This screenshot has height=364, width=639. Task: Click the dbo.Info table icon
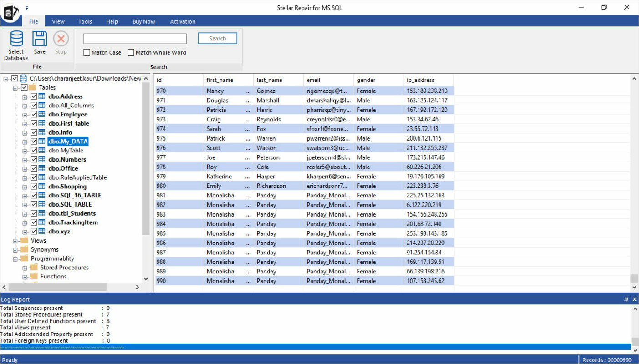(x=42, y=132)
